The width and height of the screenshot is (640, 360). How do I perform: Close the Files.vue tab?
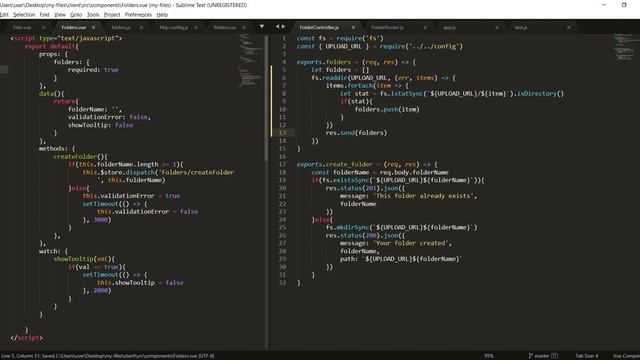click(x=43, y=27)
